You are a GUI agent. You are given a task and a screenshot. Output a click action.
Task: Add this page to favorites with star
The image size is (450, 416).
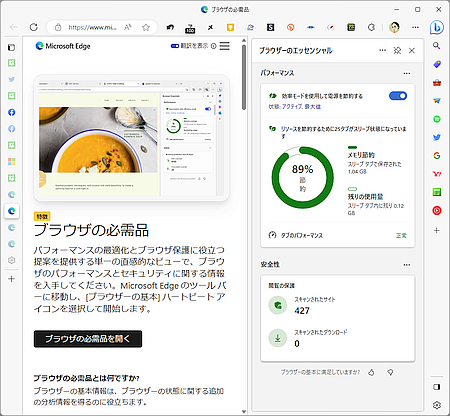click(146, 27)
